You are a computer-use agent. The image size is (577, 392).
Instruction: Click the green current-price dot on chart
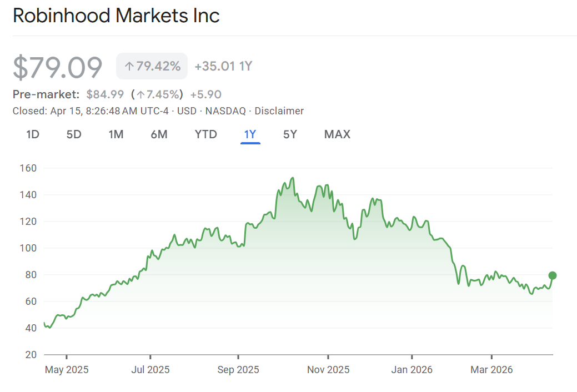553,275
